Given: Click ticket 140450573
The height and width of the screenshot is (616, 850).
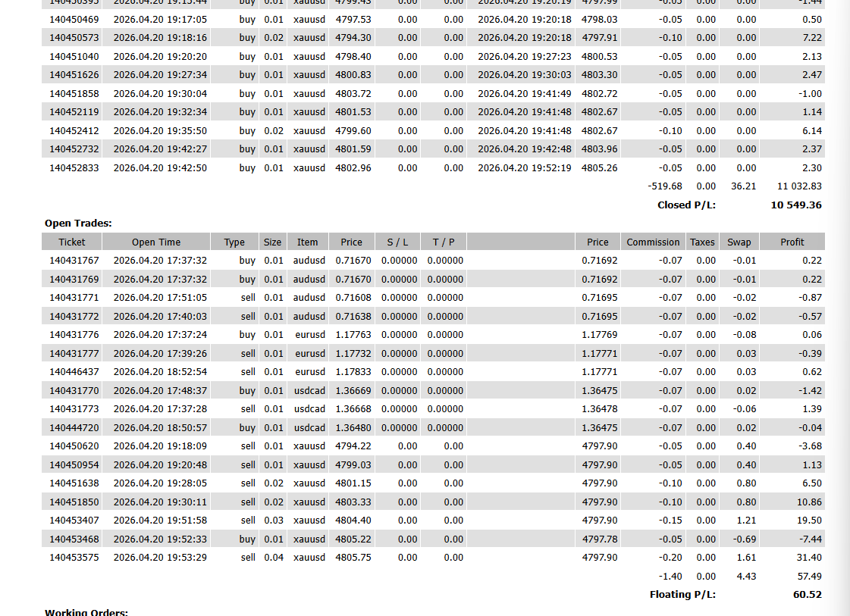Looking at the screenshot, I should 74,38.
